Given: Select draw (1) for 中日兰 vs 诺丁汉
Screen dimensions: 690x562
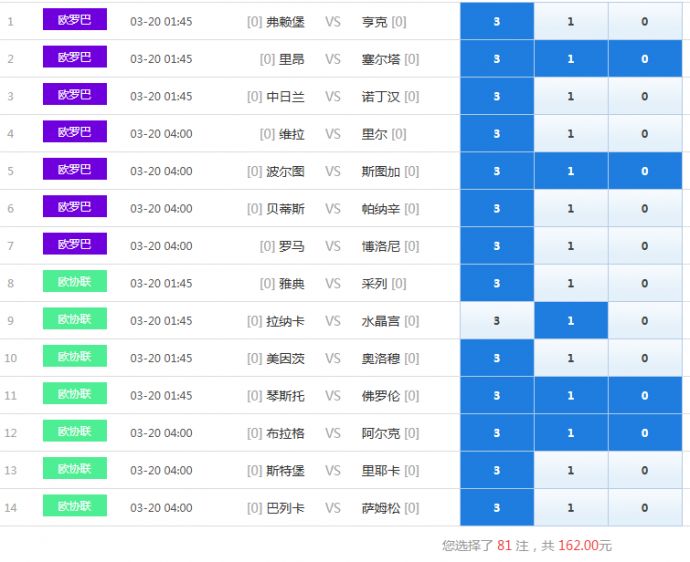Looking at the screenshot, I should 571,96.
